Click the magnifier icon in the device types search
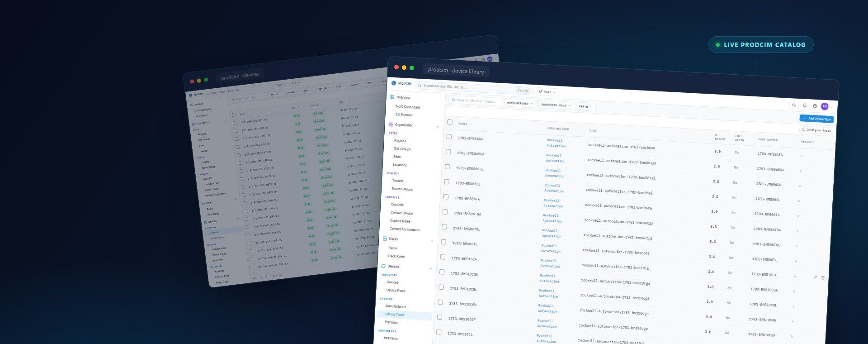 click(453, 100)
